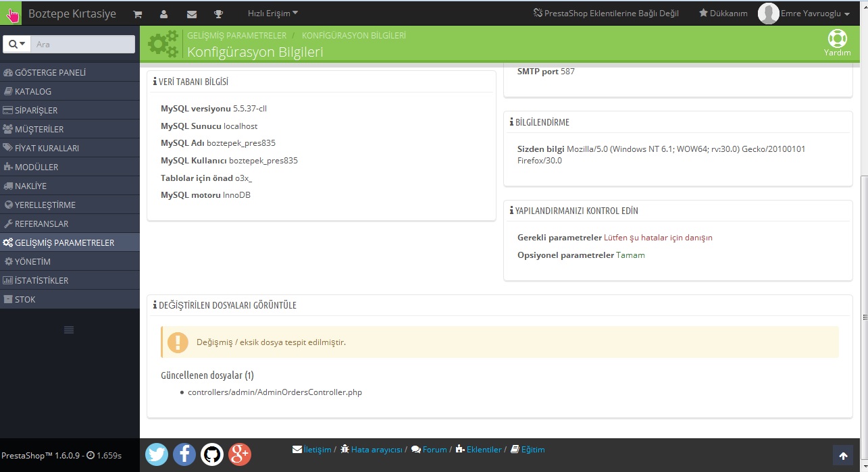868x472 pixels.
Task: Open YERELLEŞTİRME menu in the sidebar
Action: pos(70,205)
